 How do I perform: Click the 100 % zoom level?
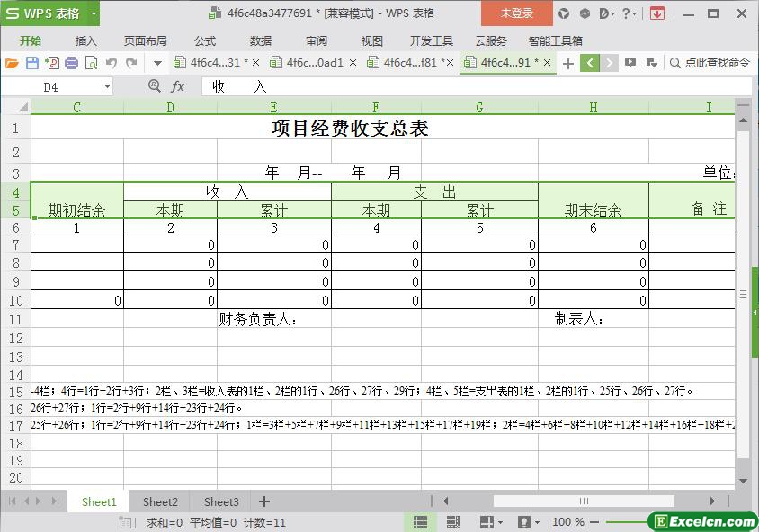(x=567, y=522)
